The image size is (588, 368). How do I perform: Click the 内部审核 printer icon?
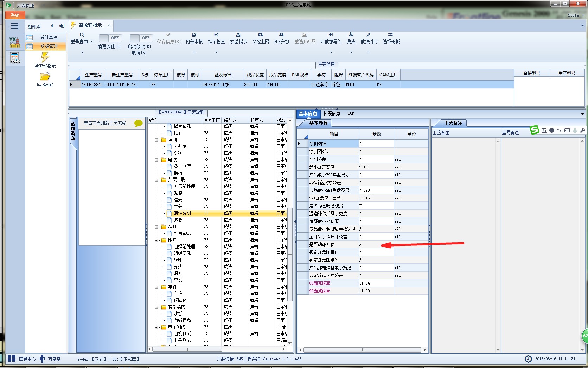pos(194,35)
